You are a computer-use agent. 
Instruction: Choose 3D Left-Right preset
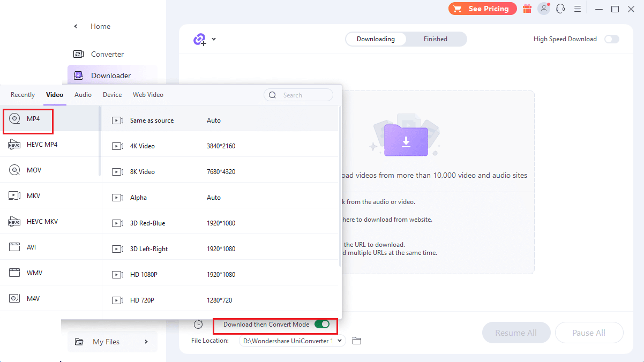coord(220,249)
